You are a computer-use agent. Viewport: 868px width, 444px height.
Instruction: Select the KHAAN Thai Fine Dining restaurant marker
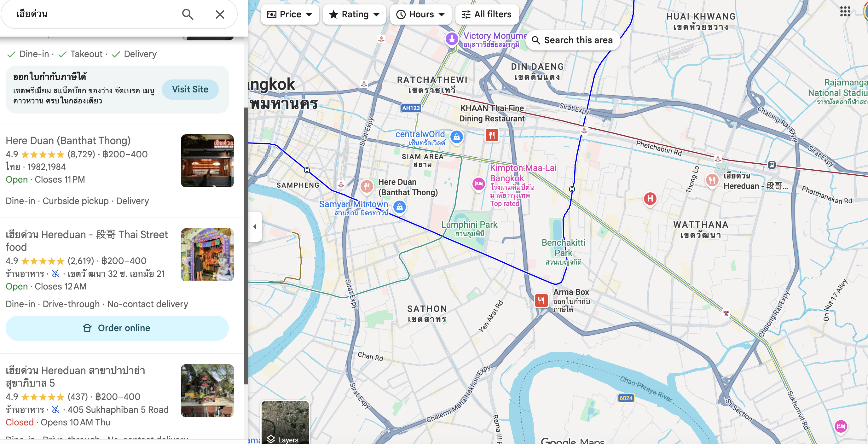coord(492,135)
